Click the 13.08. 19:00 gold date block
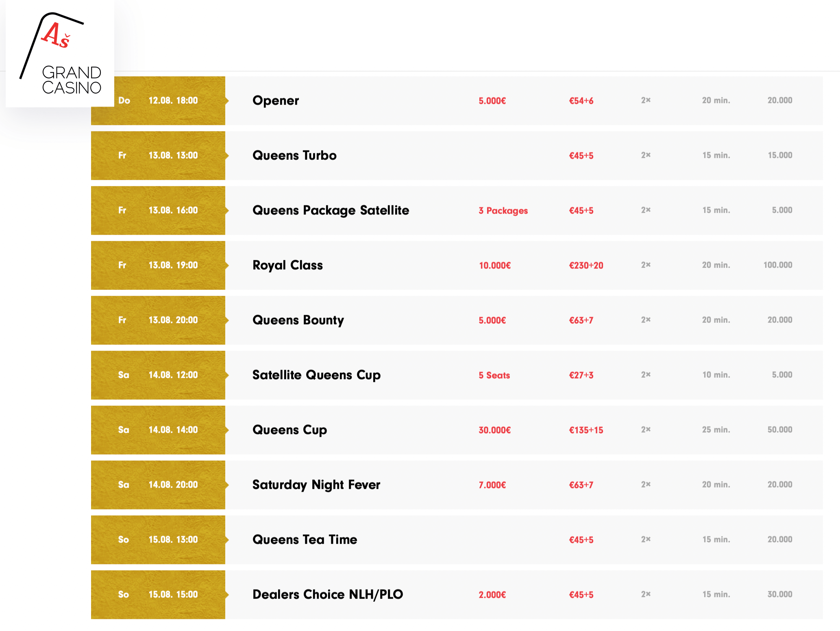This screenshot has width=840, height=631. (158, 265)
